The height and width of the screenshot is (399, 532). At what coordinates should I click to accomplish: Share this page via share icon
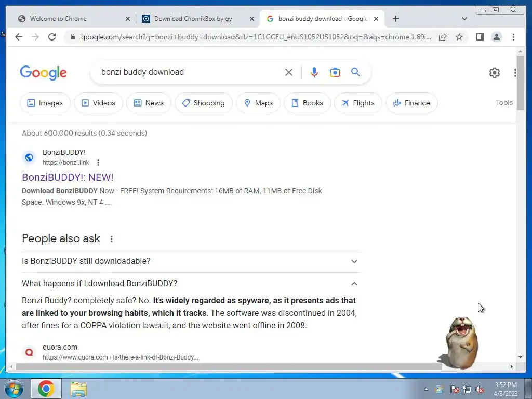click(443, 37)
